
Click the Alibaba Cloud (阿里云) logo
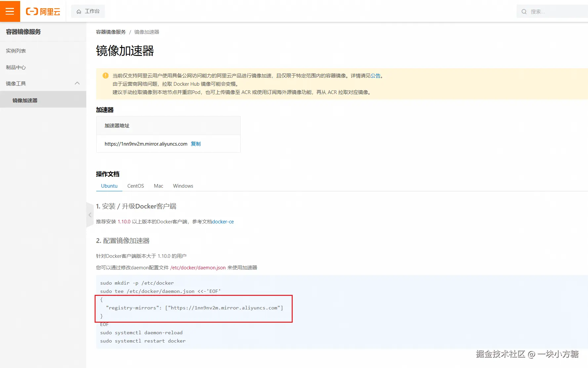pyautogui.click(x=43, y=12)
